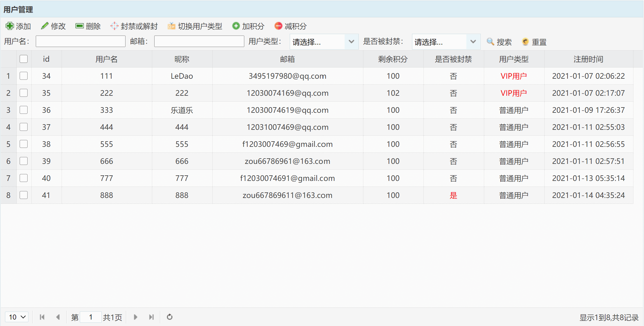This screenshot has width=644, height=326.
Task: Tick checkbox for user LeDao row
Action: tap(24, 76)
